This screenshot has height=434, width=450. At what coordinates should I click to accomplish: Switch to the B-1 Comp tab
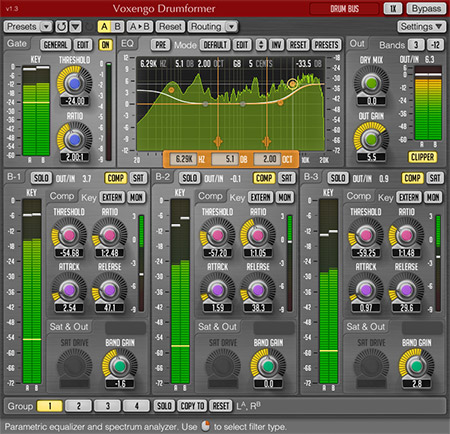(62, 196)
